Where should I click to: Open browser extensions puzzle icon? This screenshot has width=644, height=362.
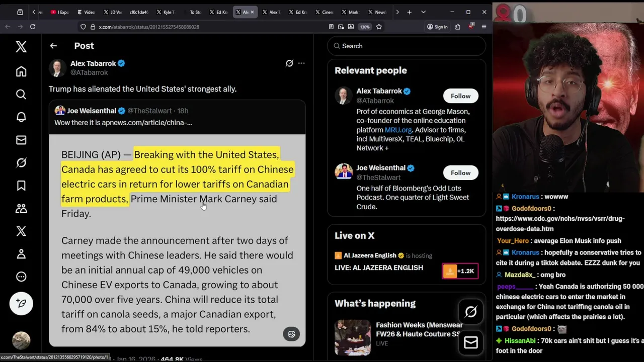pyautogui.click(x=458, y=27)
